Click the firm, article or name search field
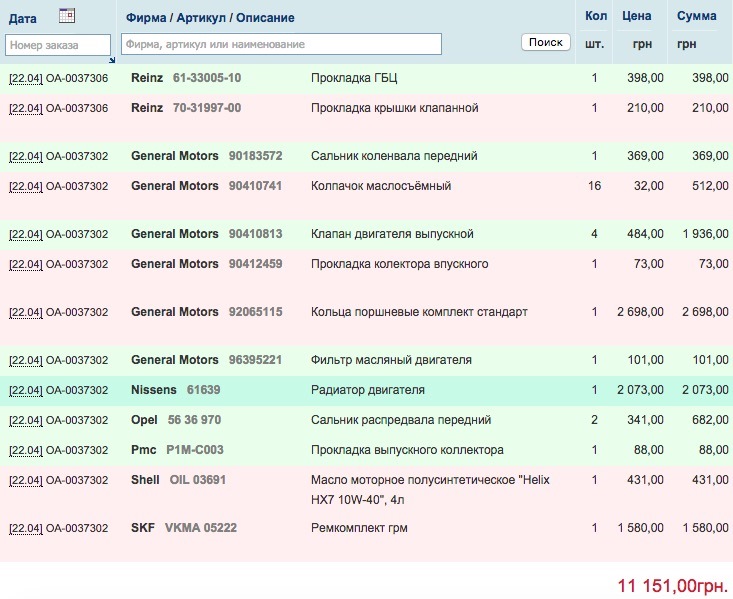This screenshot has height=599, width=733. tap(281, 44)
